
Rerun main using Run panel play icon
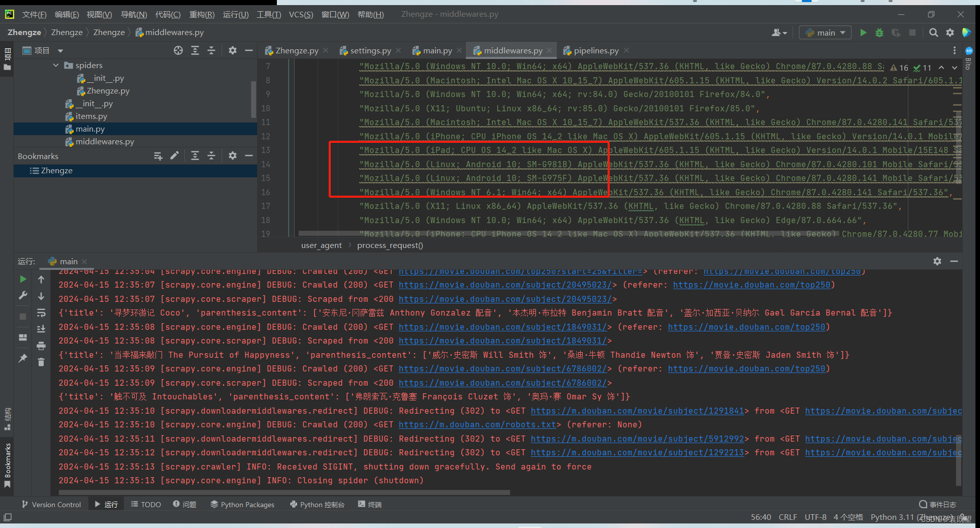[23, 279]
